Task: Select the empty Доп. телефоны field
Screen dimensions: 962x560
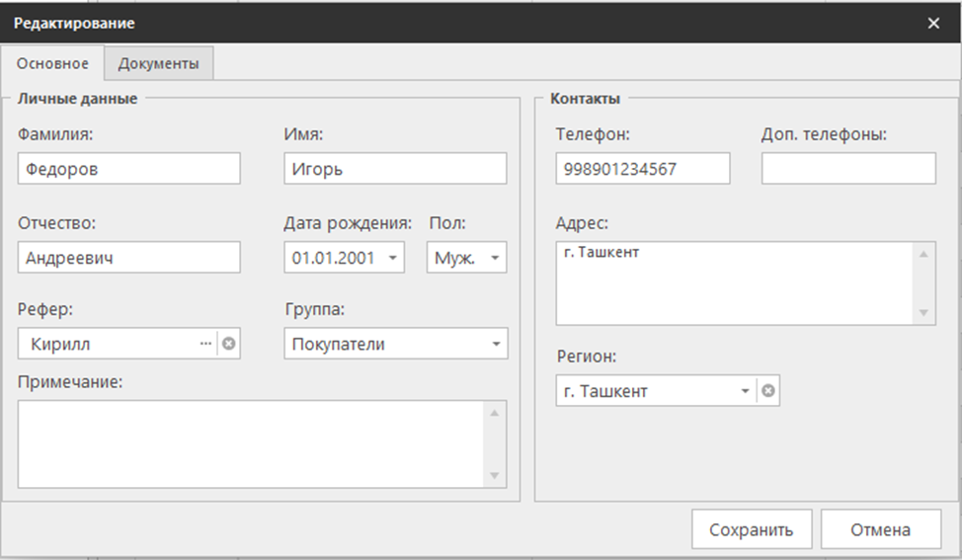Action: 847,169
